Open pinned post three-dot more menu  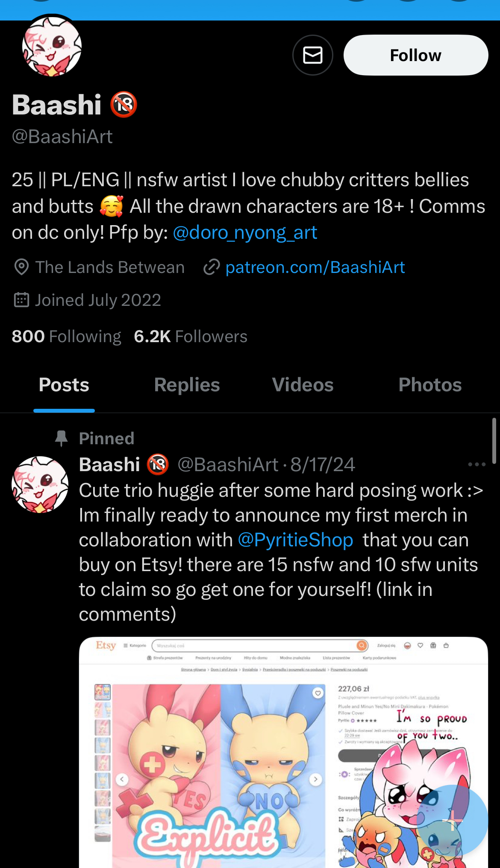click(476, 464)
